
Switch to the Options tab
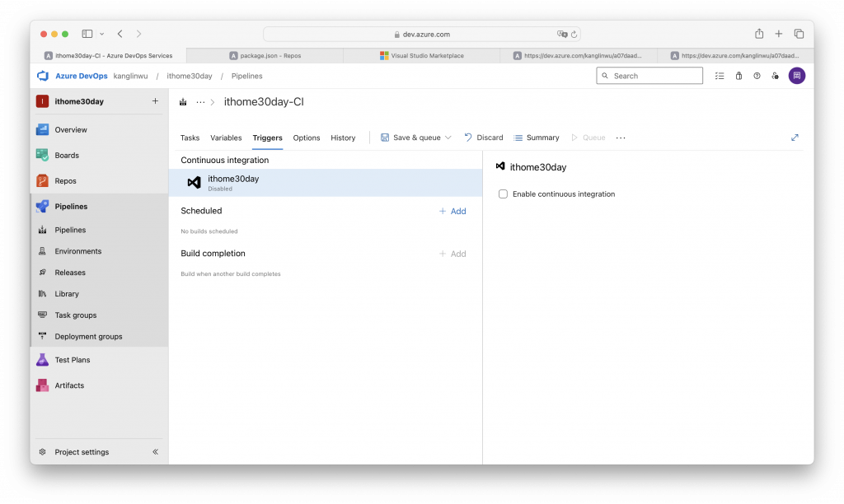click(307, 138)
